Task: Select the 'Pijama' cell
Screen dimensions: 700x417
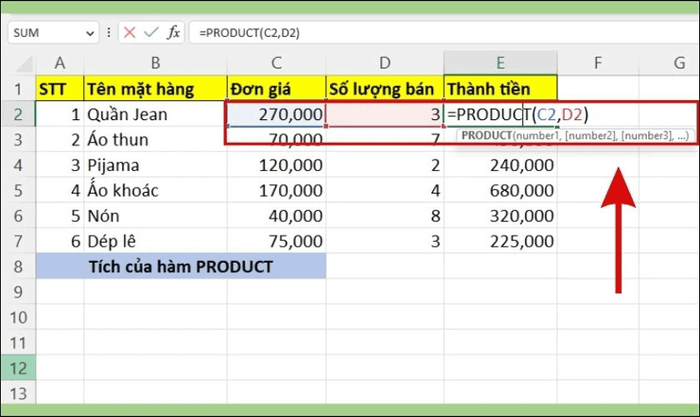Action: coord(155,165)
